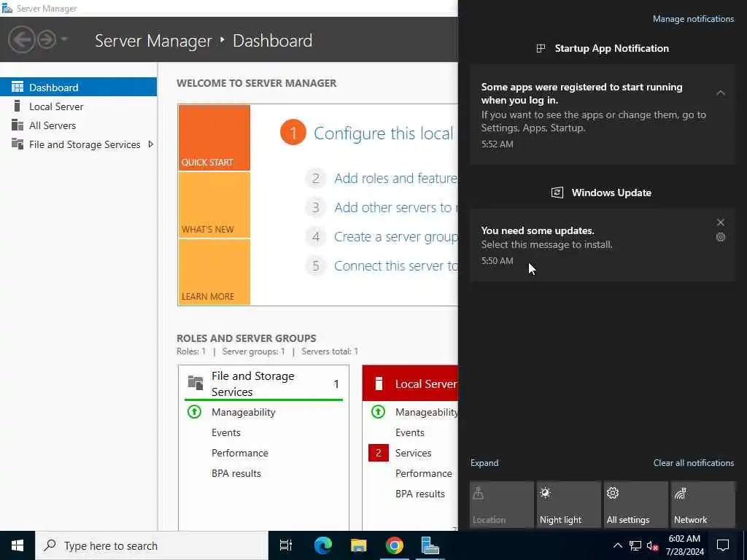Open the Startup App registered apps notification
Viewport: 747px width, 560px height.
tap(602, 114)
